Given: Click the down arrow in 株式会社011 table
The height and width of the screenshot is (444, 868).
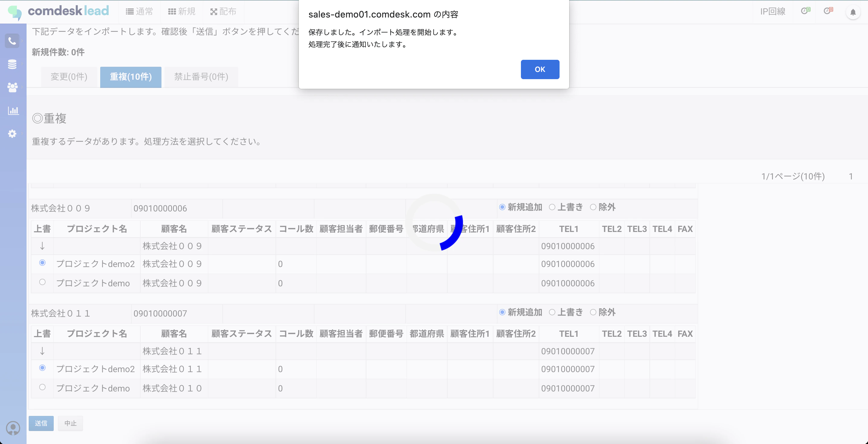Looking at the screenshot, I should (42, 351).
